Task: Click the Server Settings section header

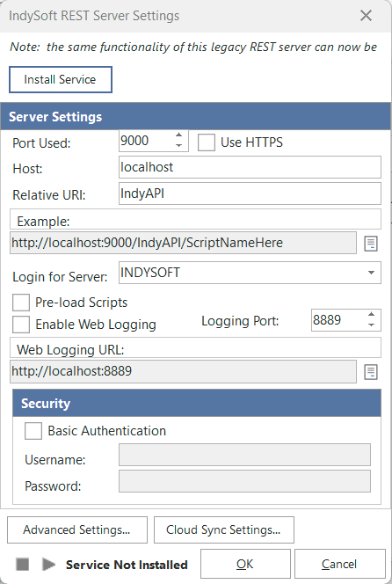Action: click(x=196, y=117)
